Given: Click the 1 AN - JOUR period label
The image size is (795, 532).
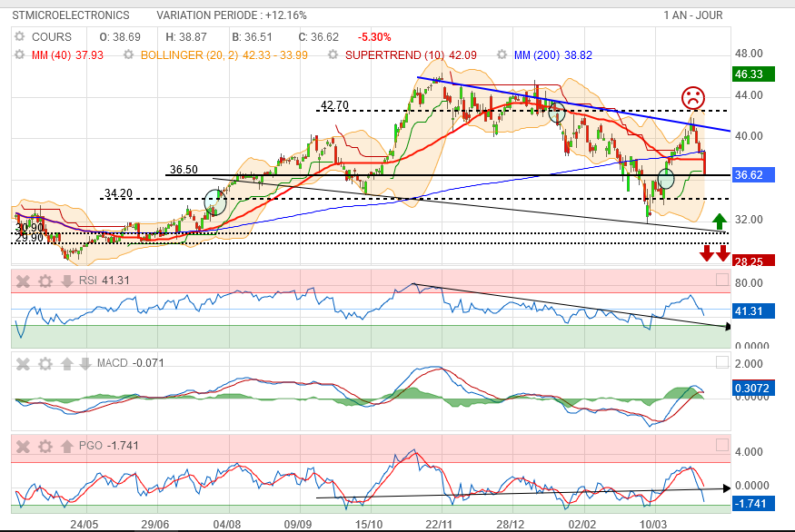Looking at the screenshot, I should tap(693, 15).
